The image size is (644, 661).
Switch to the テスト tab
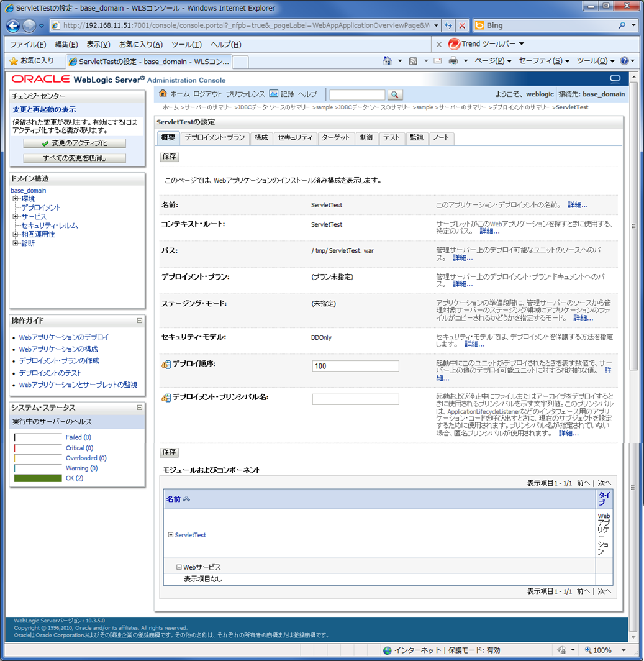391,138
